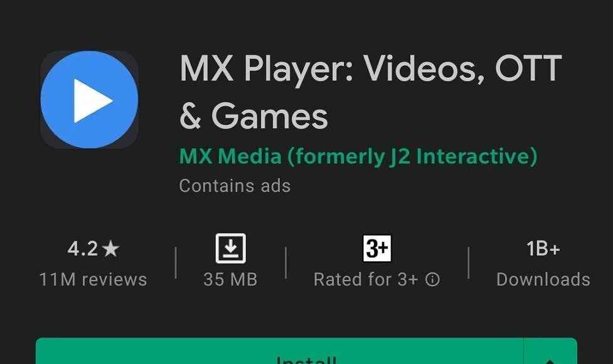Click the Contains ads label
The height and width of the screenshot is (364, 613).
point(235,186)
